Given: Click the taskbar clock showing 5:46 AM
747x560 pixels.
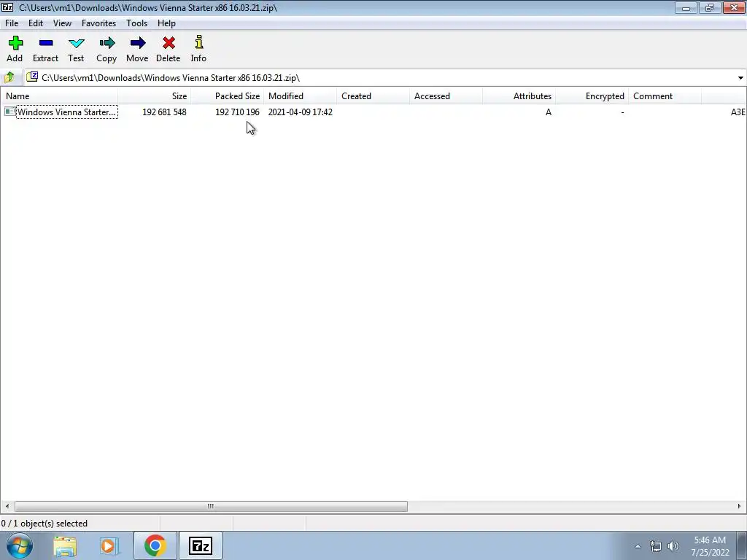Looking at the screenshot, I should pyautogui.click(x=710, y=546).
